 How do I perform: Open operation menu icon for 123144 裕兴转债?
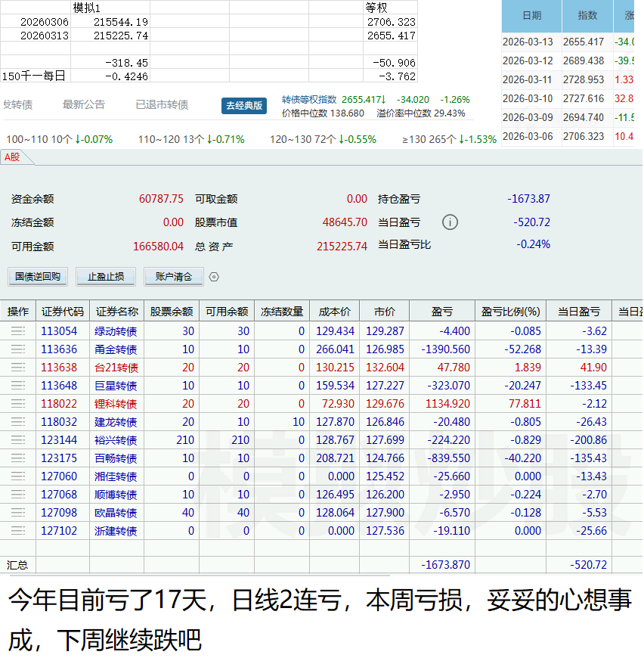[18, 440]
